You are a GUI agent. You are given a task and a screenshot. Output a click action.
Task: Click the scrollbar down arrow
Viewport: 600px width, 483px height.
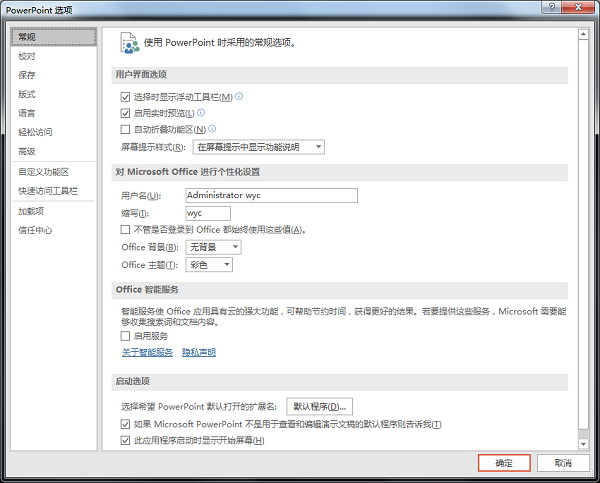(583, 444)
